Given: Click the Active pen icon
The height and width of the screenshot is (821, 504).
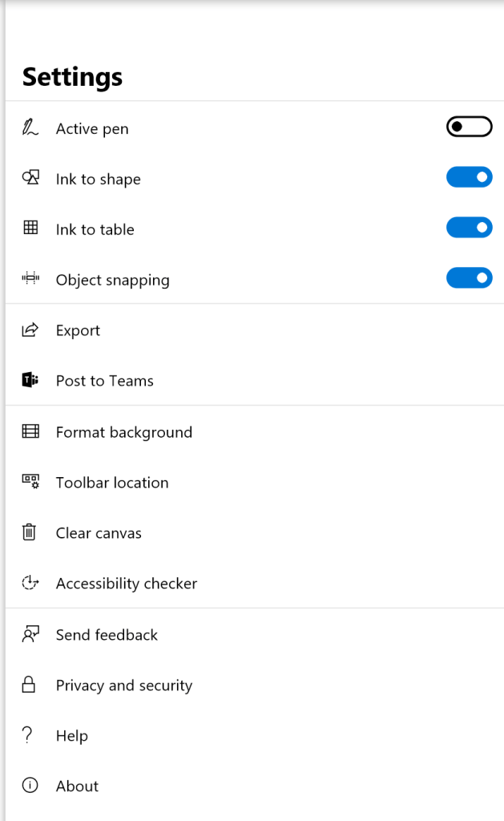Looking at the screenshot, I should 30,128.
